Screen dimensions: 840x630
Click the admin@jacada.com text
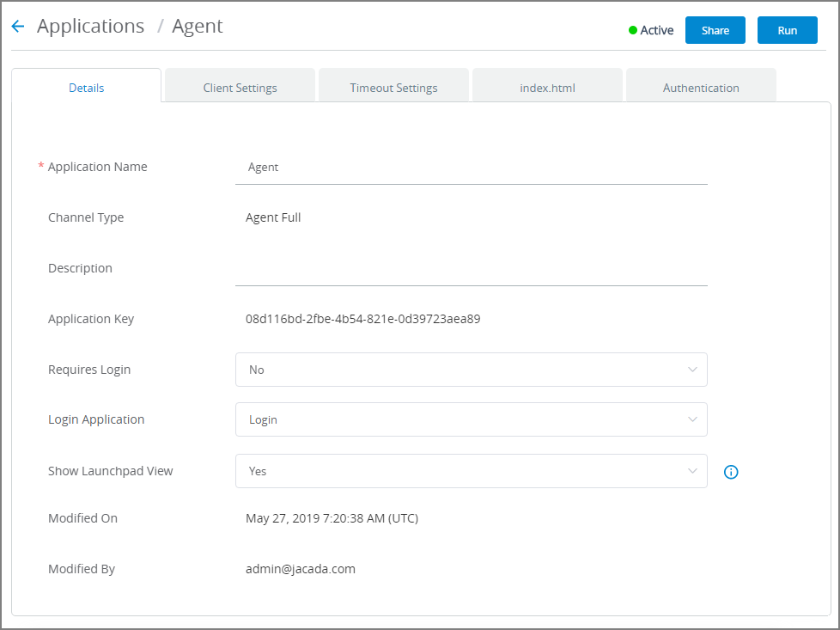click(301, 569)
